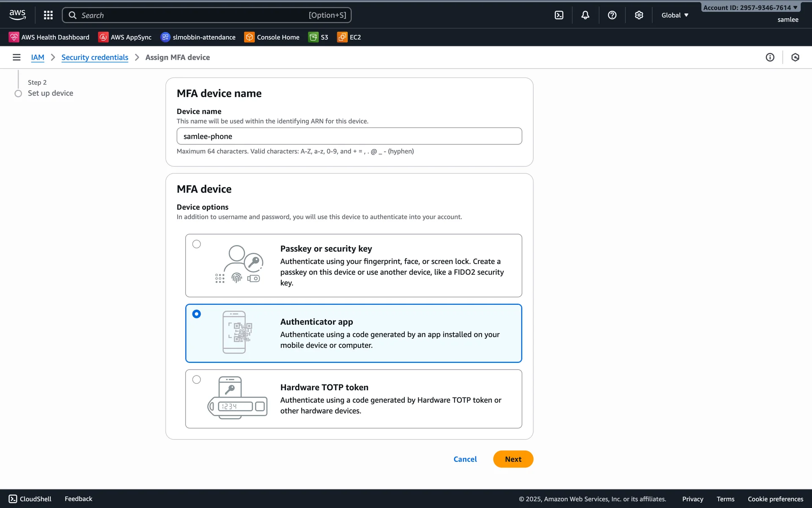Screen dimensions: 812x508
Task: Open the help question mark menu
Action: tap(612, 15)
